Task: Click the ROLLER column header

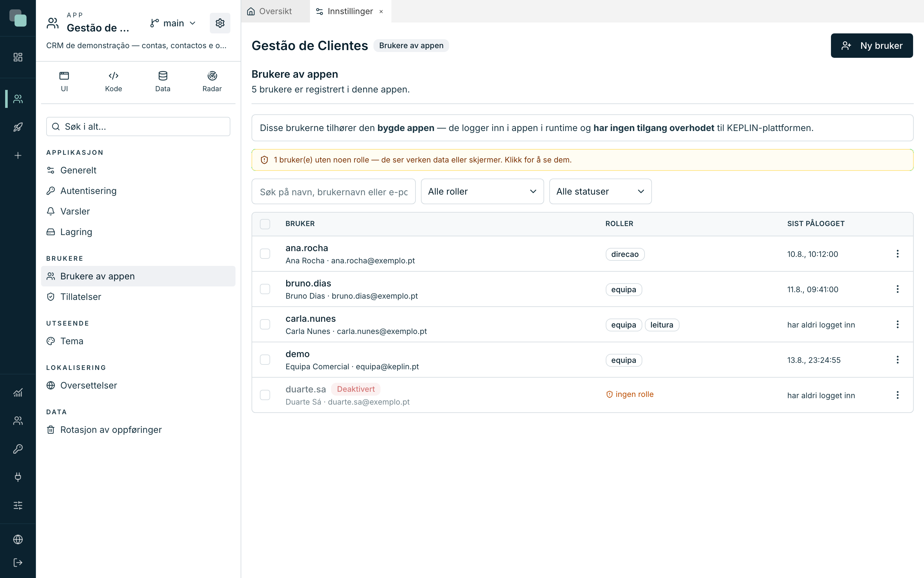Action: click(619, 223)
